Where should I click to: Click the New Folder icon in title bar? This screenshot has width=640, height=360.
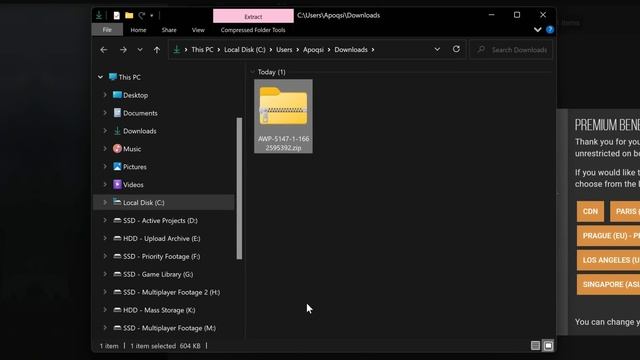(x=129, y=16)
